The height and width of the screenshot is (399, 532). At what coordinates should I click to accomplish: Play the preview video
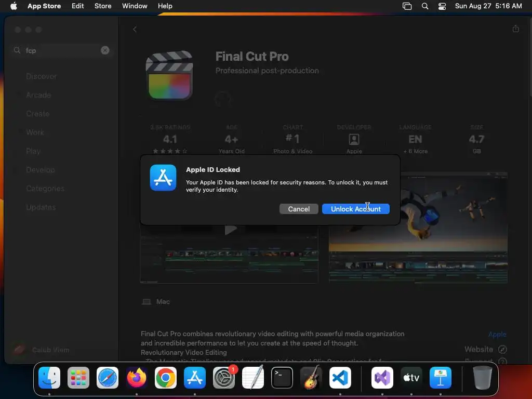[x=231, y=230]
